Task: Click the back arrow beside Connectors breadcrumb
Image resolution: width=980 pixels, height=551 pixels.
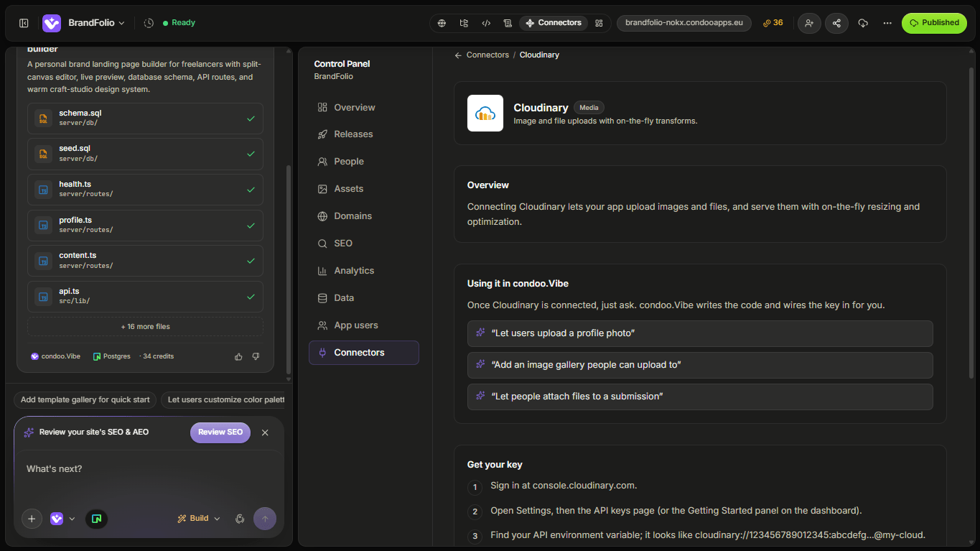Action: point(458,55)
